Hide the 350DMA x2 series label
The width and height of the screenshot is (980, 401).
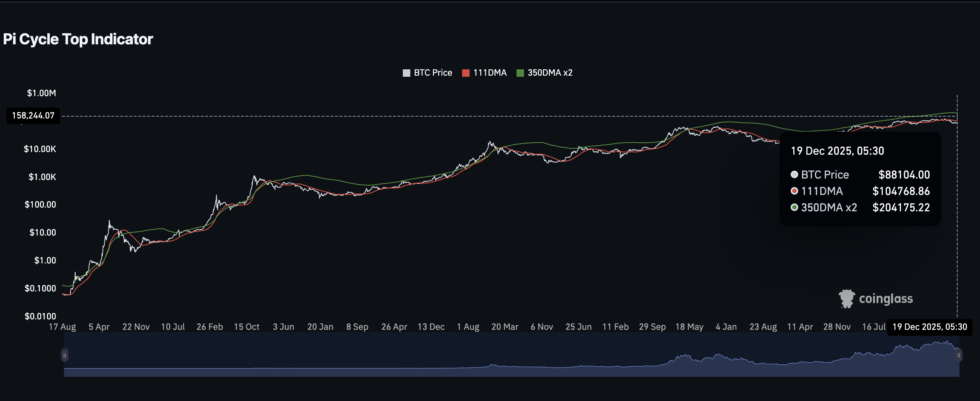pos(550,73)
